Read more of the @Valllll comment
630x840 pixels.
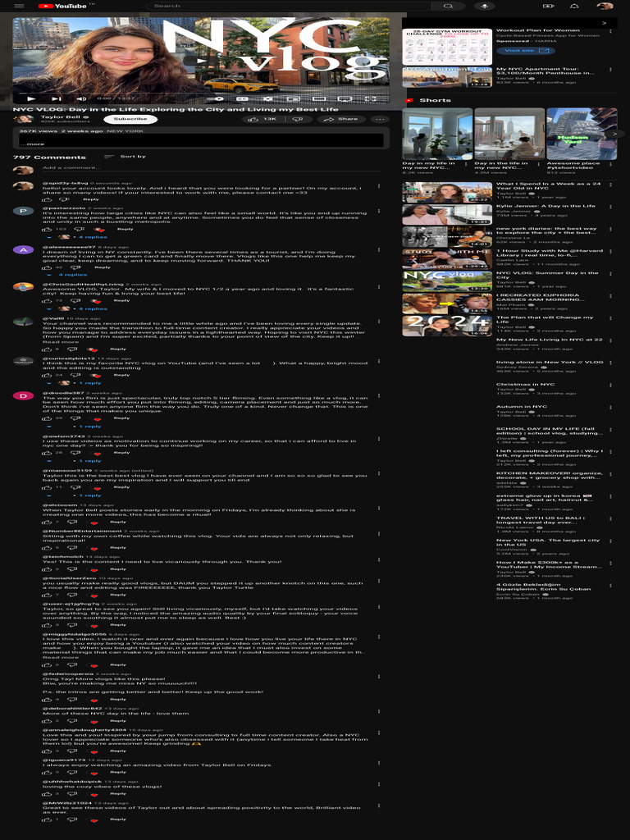click(x=60, y=342)
